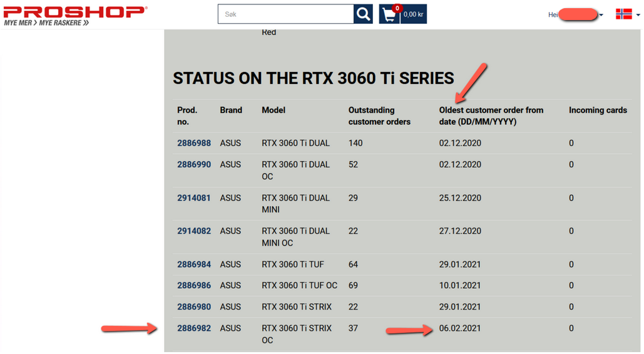Click outstanding orders value 140

[355, 143]
